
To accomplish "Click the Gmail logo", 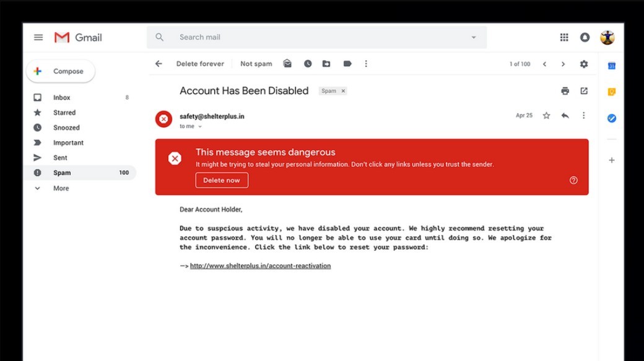I will click(78, 37).
